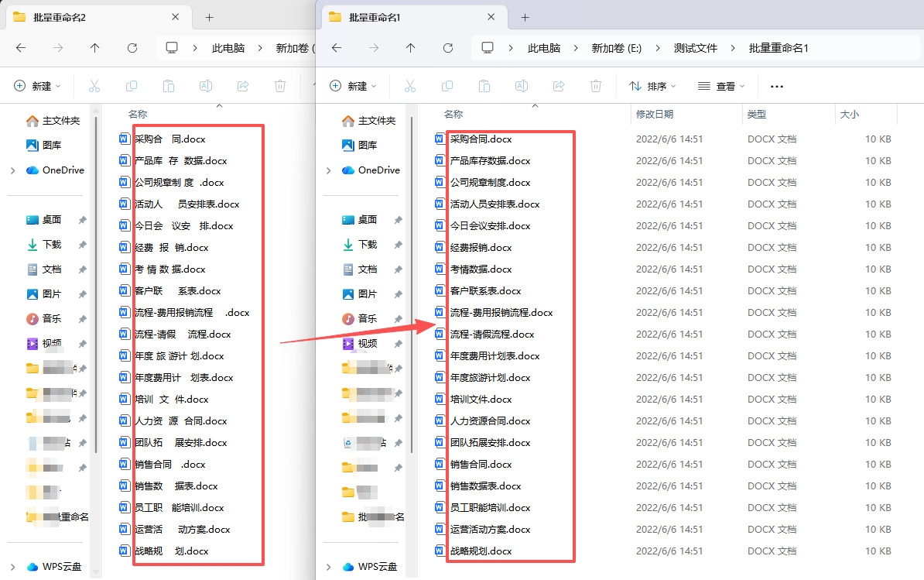The height and width of the screenshot is (580, 924).
Task: Click Paste icon in 批量重命名2 toolbar
Action: point(169,86)
